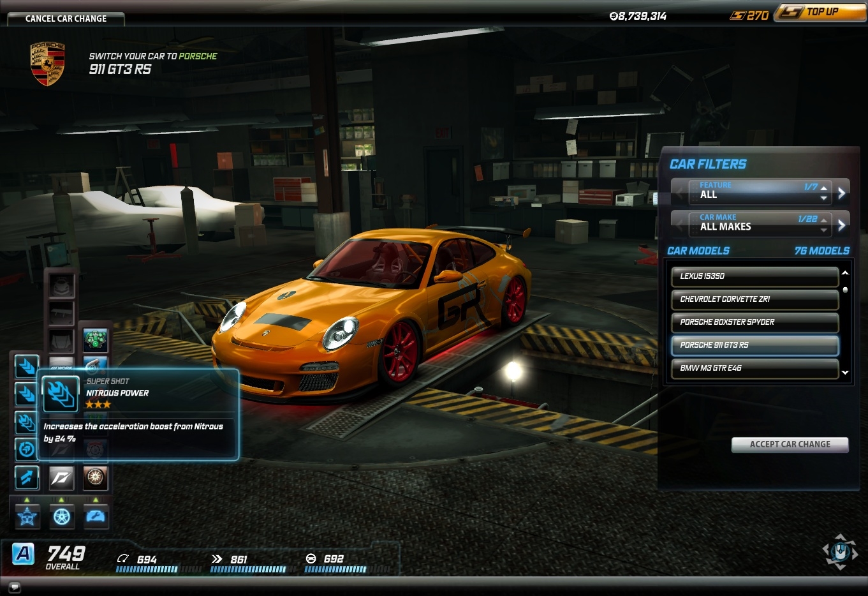Open the chat bubble icon at bottom-left

(15, 586)
